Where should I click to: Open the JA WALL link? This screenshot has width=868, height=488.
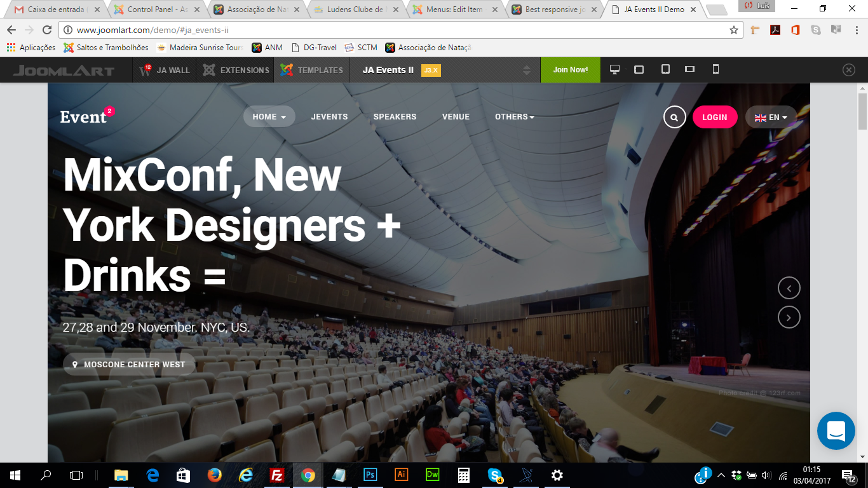tap(165, 70)
